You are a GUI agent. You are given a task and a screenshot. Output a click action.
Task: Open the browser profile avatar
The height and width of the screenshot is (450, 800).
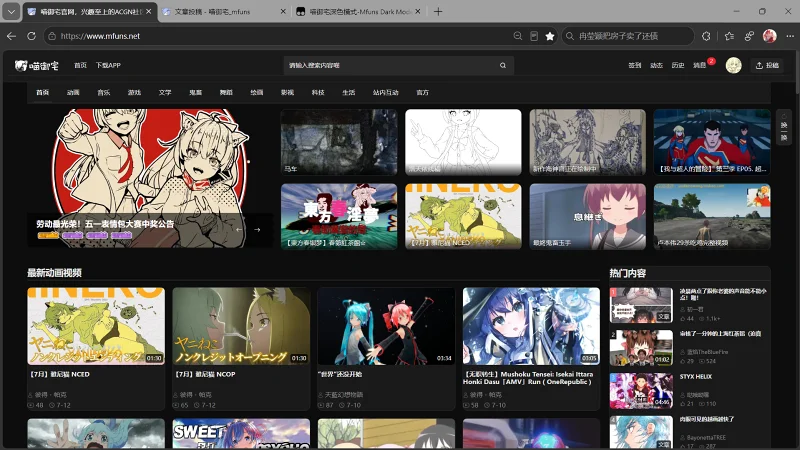769,36
